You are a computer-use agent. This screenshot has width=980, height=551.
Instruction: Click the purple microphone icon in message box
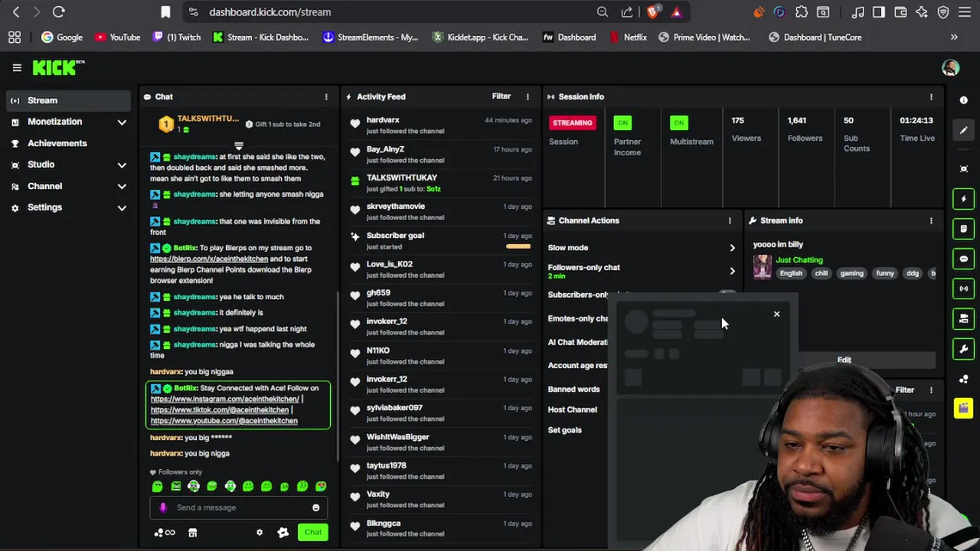tap(162, 507)
